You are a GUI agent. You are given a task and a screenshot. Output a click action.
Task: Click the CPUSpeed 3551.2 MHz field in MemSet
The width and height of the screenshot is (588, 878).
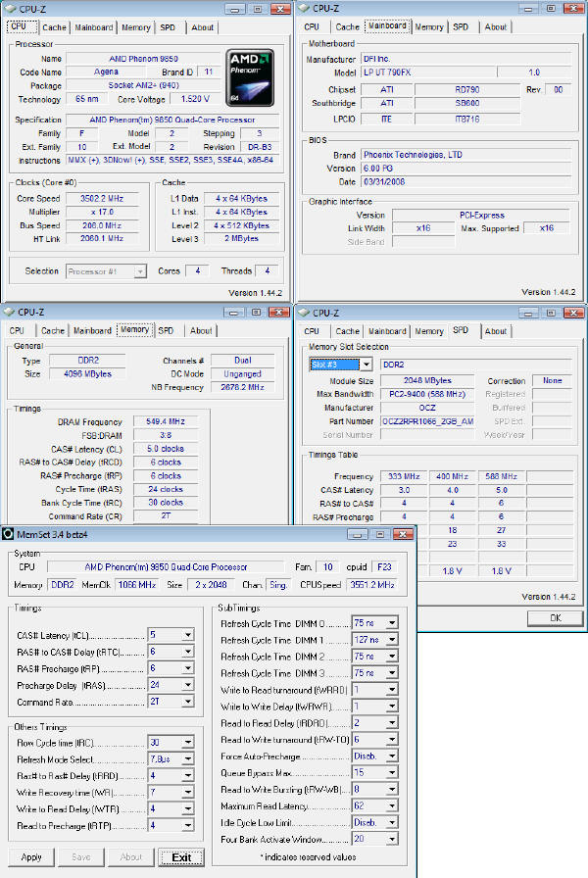click(372, 585)
